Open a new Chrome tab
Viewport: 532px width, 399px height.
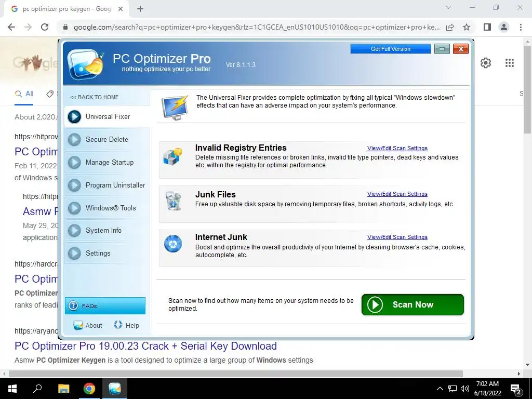coord(140,9)
